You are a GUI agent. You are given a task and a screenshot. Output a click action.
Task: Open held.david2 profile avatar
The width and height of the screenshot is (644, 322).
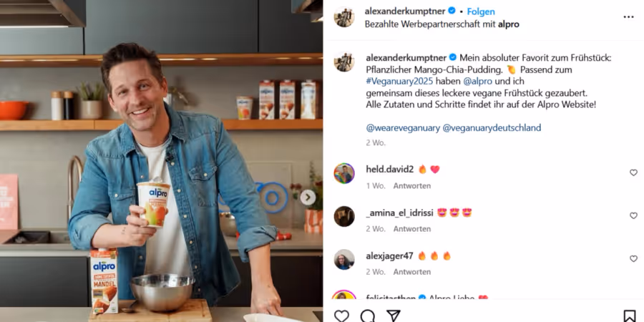click(344, 173)
